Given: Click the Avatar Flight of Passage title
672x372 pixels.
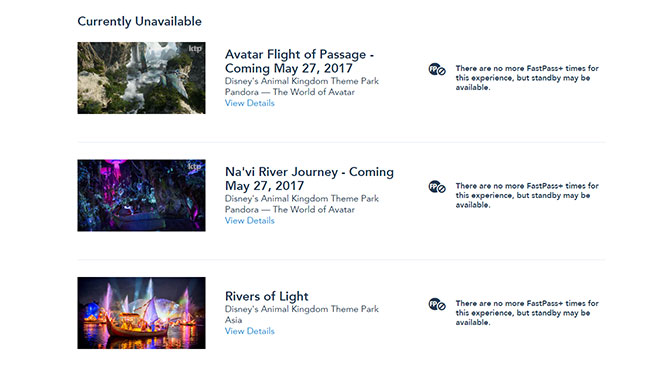Looking at the screenshot, I should (x=299, y=61).
